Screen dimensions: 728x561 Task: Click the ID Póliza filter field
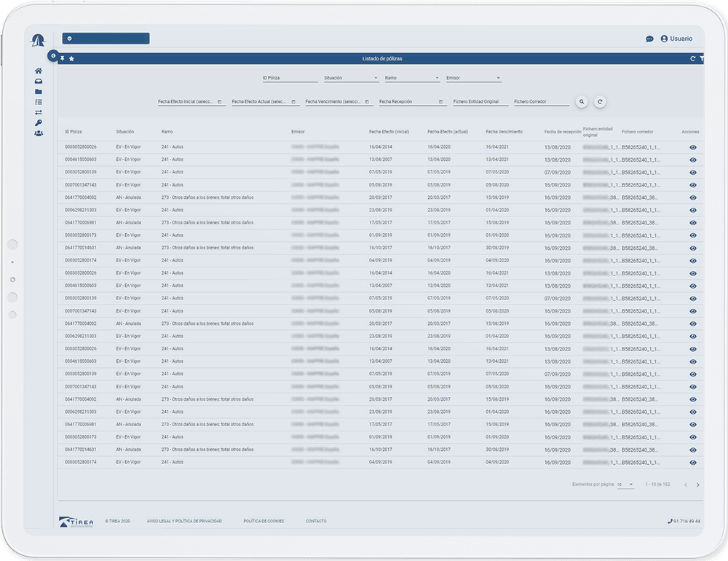(x=290, y=78)
